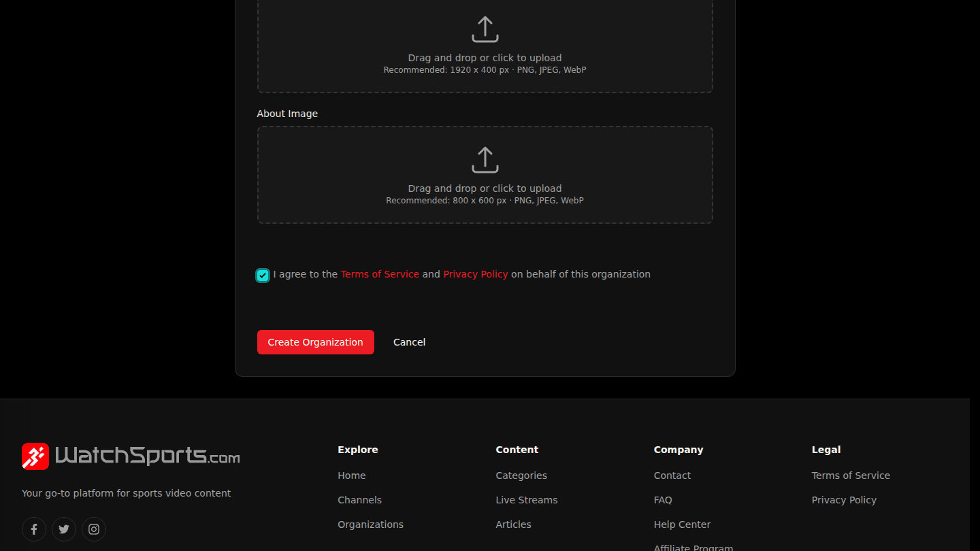Viewport: 980px width, 551px height.
Task: Open Terms of Service link in agreement
Action: pos(380,274)
